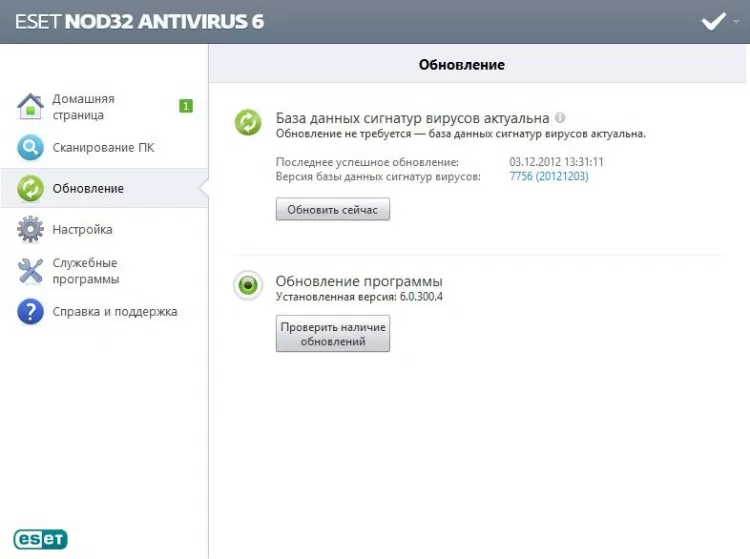This screenshot has width=750, height=559.
Task: Click the База данных сигнатур вирусов актуальна heading
Action: coord(412,118)
